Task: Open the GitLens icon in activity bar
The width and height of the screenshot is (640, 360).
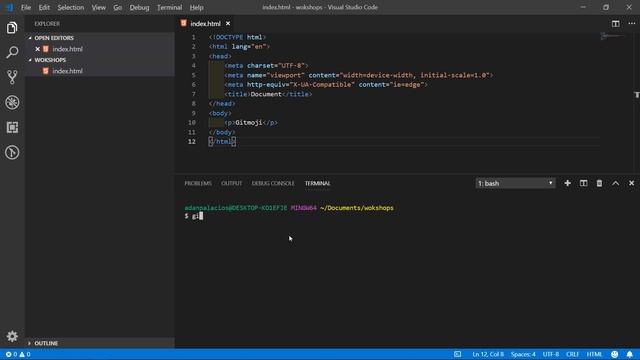Action: point(12,152)
